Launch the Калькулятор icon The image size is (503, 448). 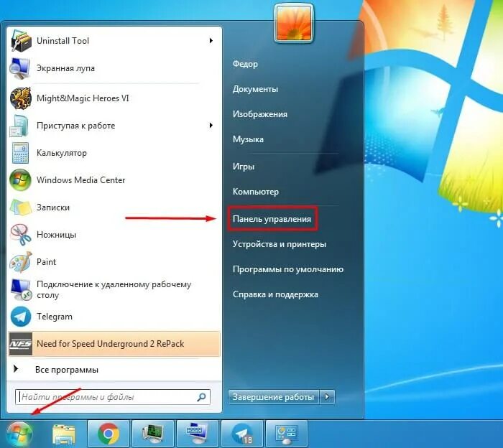coord(21,153)
